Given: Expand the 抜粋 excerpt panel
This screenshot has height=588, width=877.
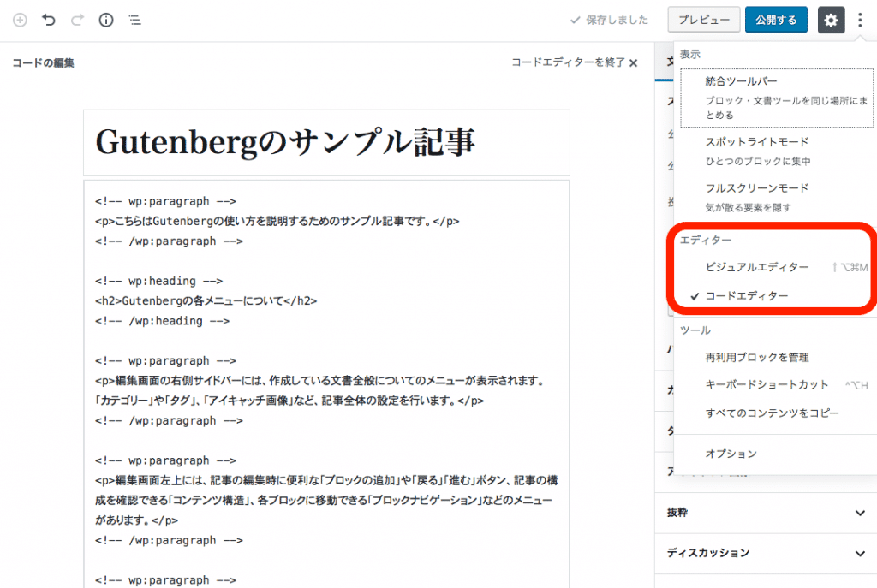Looking at the screenshot, I should point(766,513).
